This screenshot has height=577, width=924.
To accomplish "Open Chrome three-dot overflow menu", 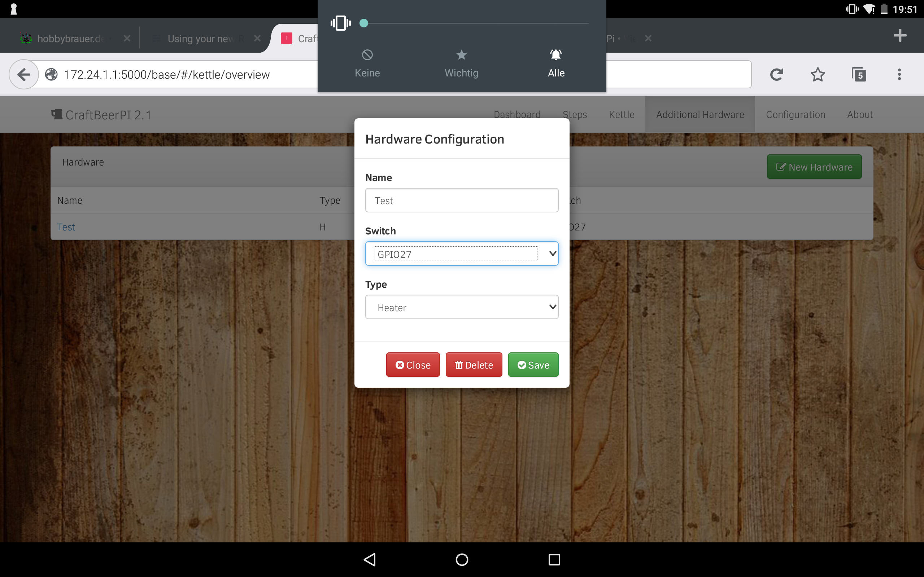I will coord(899,74).
